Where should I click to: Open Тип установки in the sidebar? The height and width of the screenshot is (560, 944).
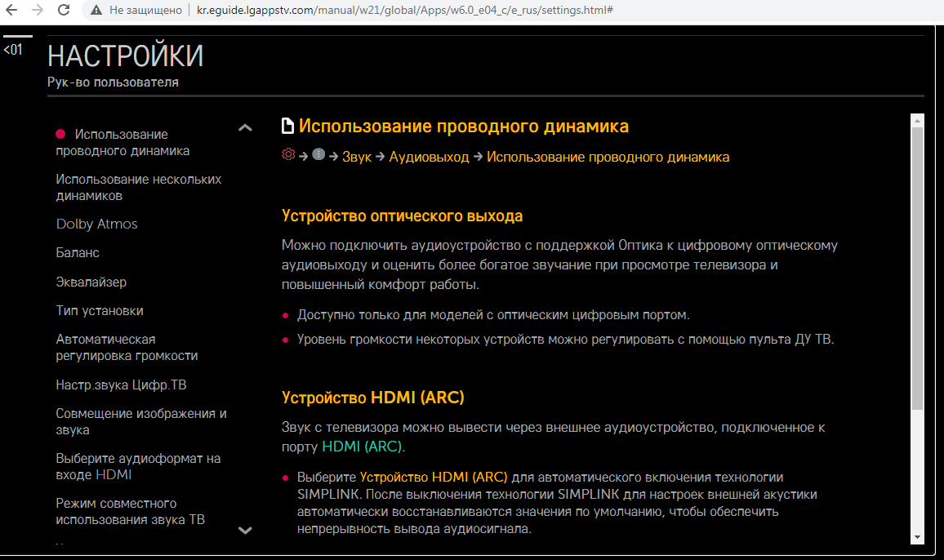(x=100, y=311)
